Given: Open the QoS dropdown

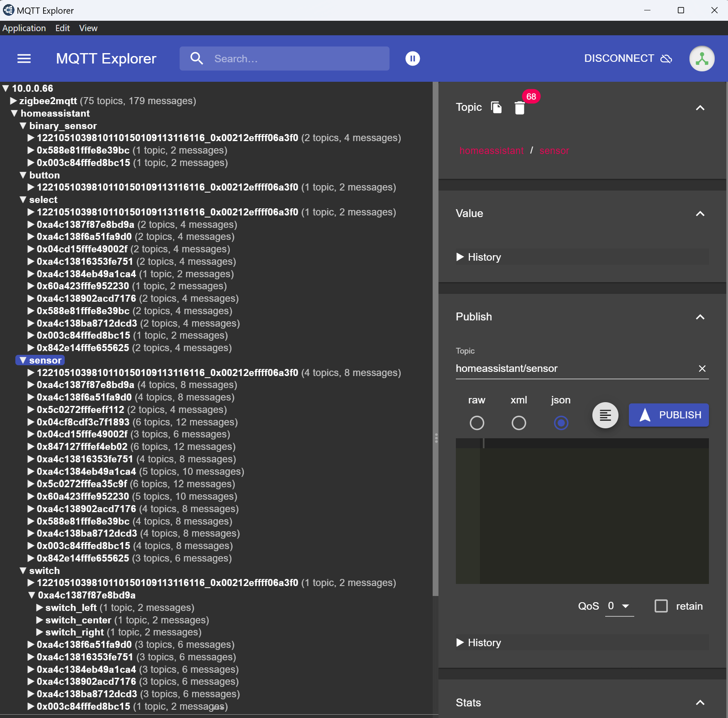Looking at the screenshot, I should [619, 606].
